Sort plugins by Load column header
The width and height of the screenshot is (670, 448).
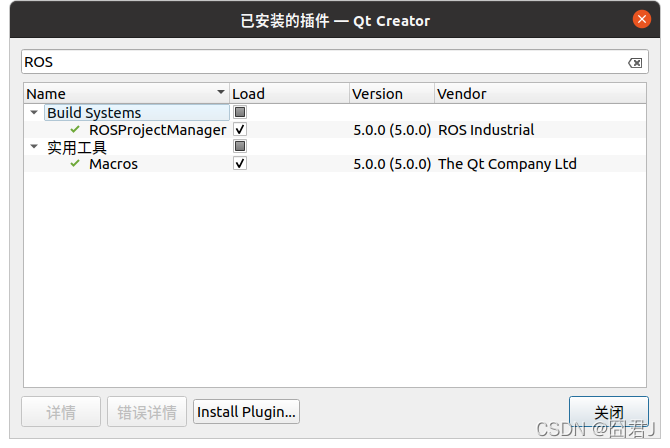289,94
